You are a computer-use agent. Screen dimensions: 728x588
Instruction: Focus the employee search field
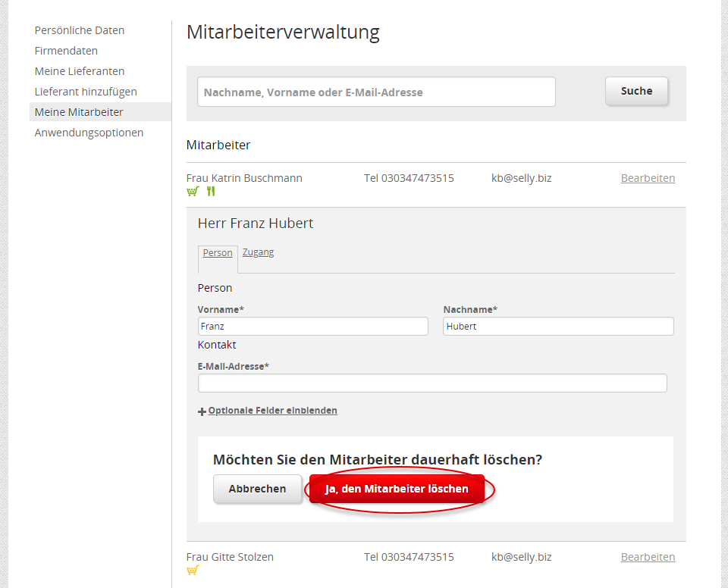(x=376, y=92)
